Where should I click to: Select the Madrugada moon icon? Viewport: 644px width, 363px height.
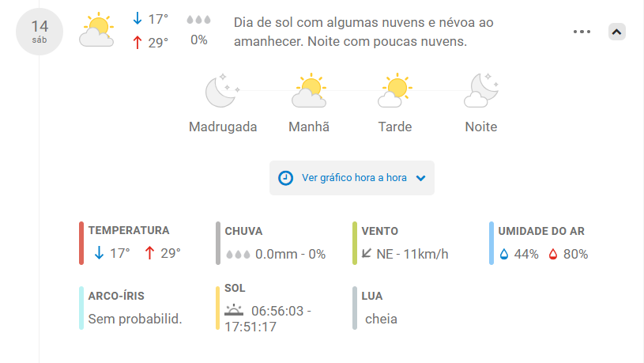pyautogui.click(x=222, y=90)
